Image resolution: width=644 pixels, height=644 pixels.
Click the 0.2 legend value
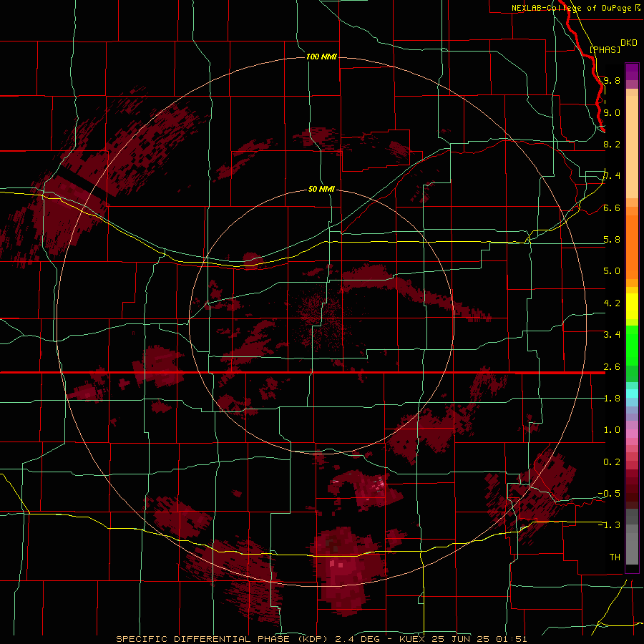coord(612,462)
